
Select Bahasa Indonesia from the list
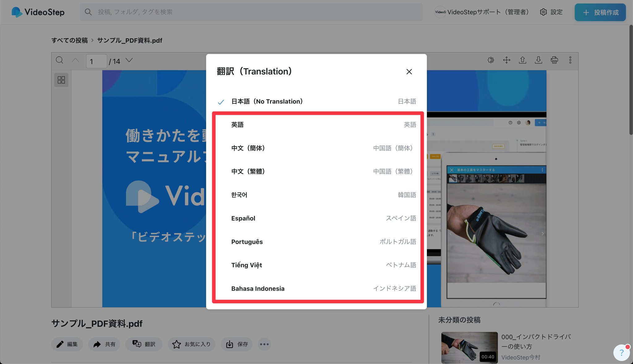[x=317, y=289]
